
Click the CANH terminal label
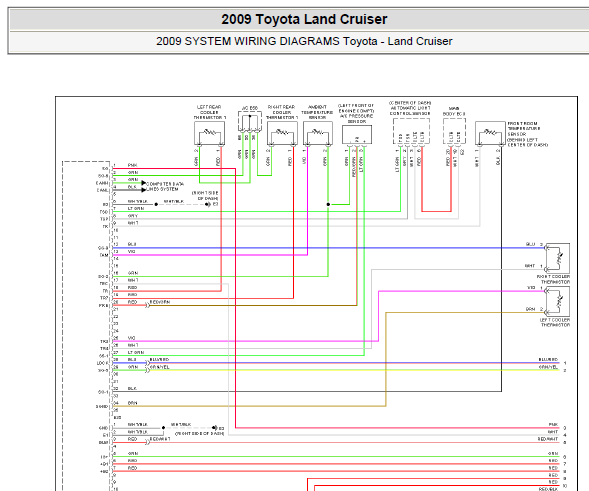(x=102, y=183)
